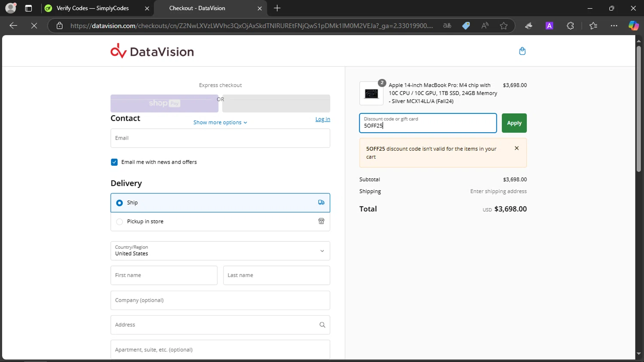Open the favorites list icon
Viewport: 644px width, 362px height.
[x=593, y=26]
